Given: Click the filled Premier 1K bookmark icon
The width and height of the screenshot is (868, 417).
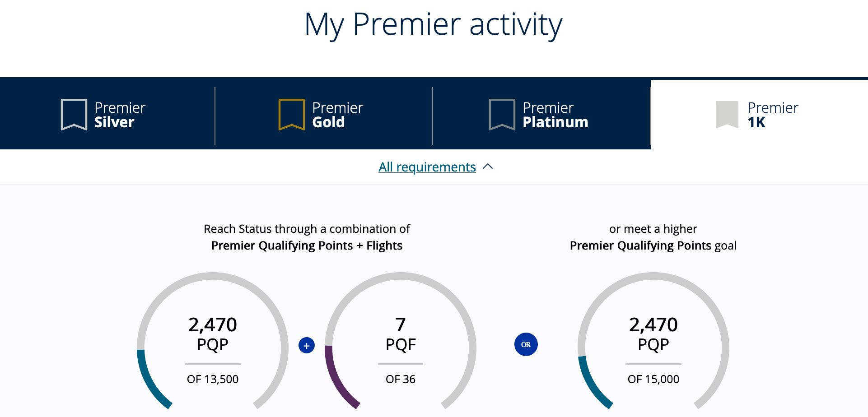Looking at the screenshot, I should (x=727, y=114).
